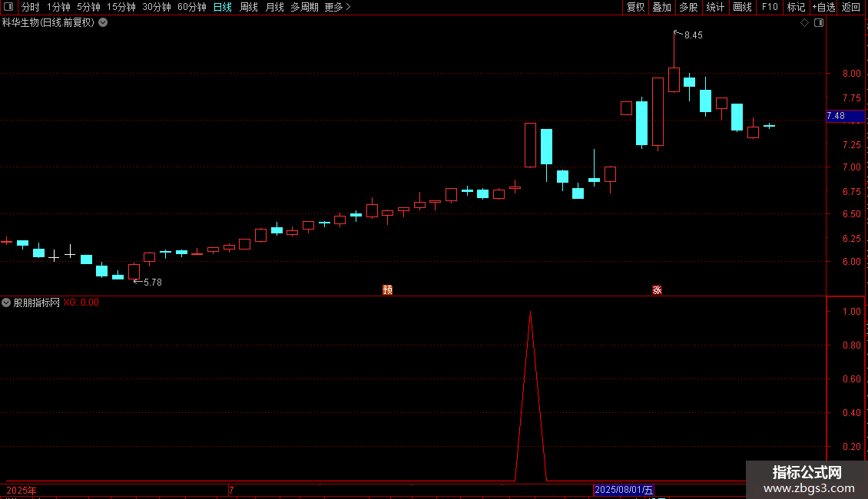
Task: Toggle the side panel icon beside diamond
Action: click(x=819, y=23)
